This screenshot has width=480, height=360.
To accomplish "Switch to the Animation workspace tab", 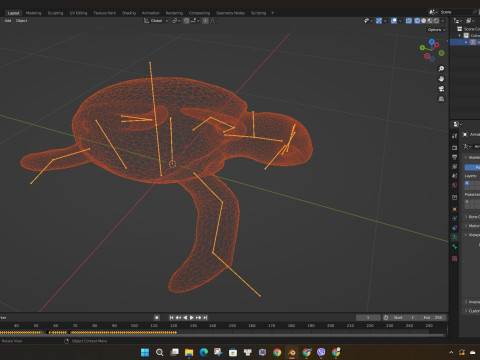I will point(151,13).
